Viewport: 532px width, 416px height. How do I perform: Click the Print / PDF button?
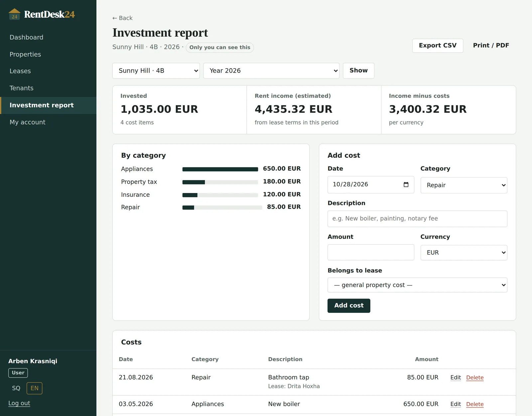(491, 46)
